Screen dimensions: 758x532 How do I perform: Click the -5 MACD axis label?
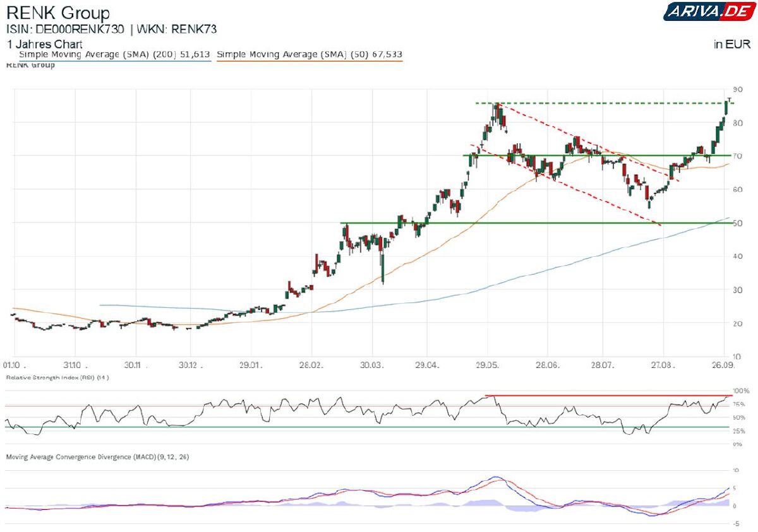(735, 523)
